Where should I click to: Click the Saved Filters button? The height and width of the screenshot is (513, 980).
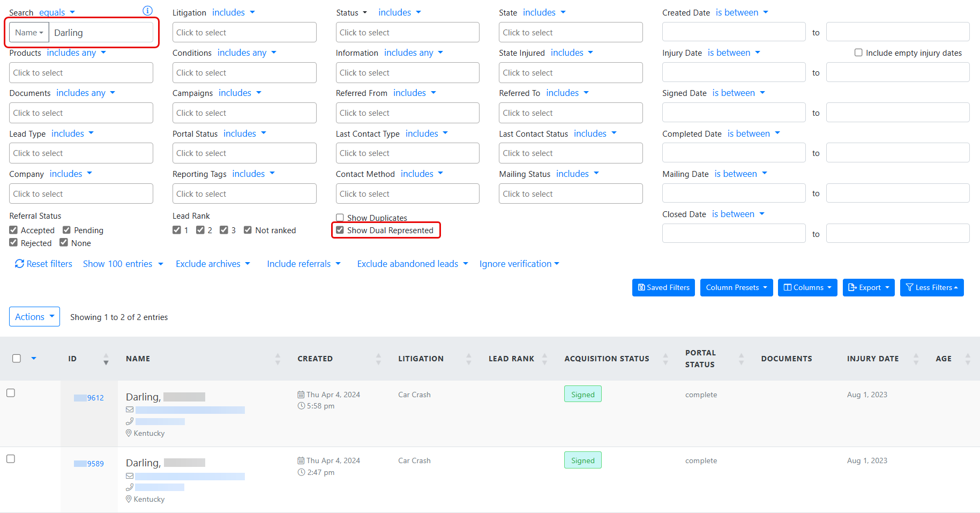pyautogui.click(x=663, y=288)
